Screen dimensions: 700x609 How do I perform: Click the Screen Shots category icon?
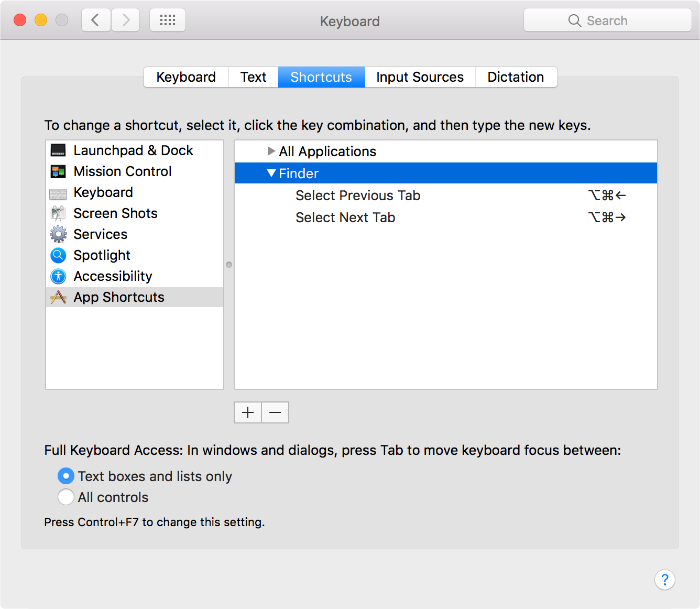click(x=58, y=213)
